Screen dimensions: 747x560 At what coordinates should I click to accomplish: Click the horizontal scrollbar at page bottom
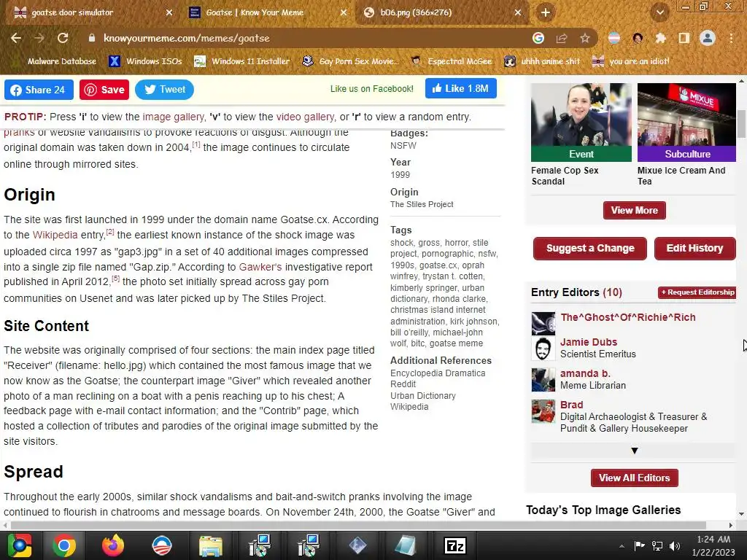point(358,525)
